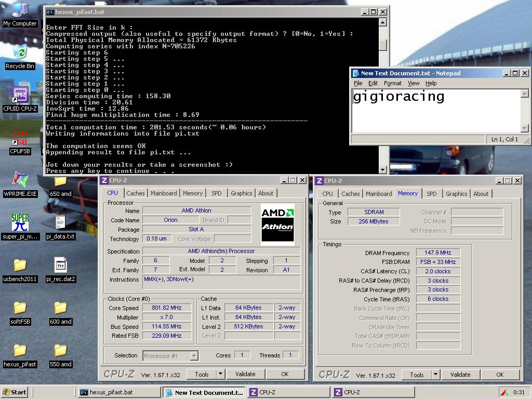Open Notepad View menu
The image size is (532, 399).
click(x=413, y=83)
